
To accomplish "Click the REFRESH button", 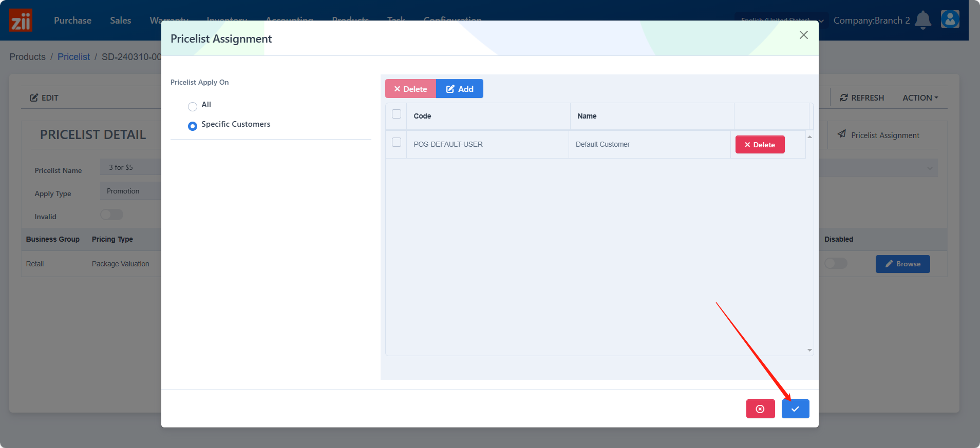I will pyautogui.click(x=862, y=98).
